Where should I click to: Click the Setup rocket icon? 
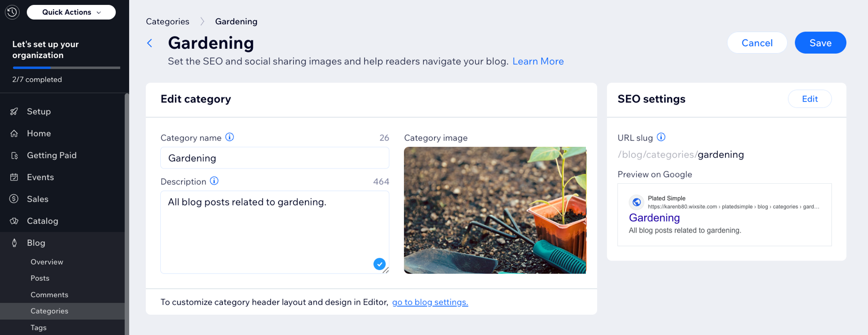pyautogui.click(x=14, y=112)
